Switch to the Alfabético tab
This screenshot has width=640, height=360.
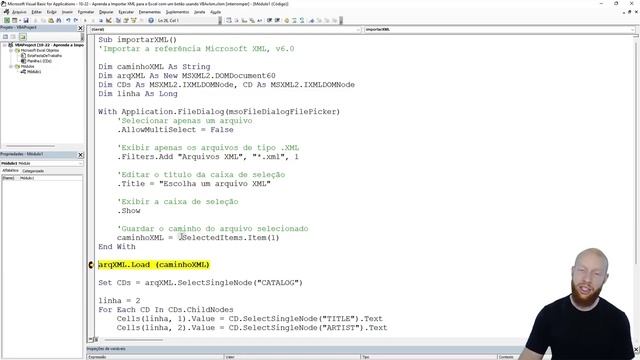point(10,171)
